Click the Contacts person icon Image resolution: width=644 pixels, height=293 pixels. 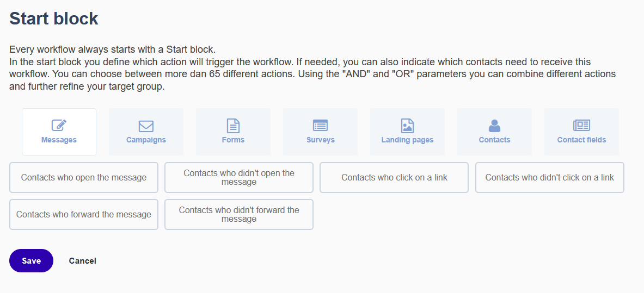tap(494, 126)
